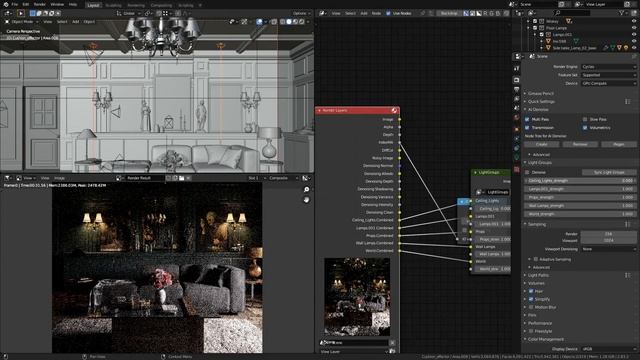Toggle Slow Pass checkbox
This screenshot has width=640, height=360.
click(x=585, y=120)
